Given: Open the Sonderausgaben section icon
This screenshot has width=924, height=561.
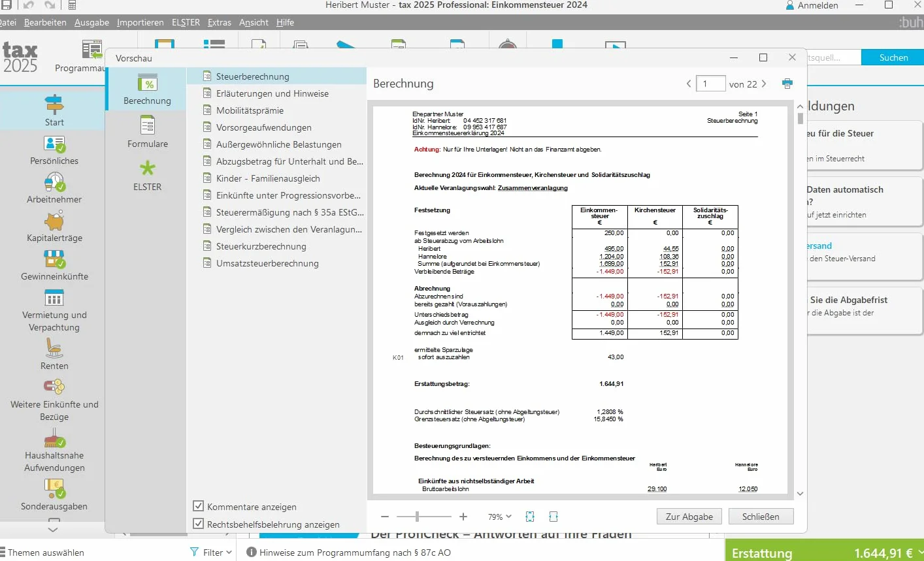Looking at the screenshot, I should pyautogui.click(x=54, y=489).
